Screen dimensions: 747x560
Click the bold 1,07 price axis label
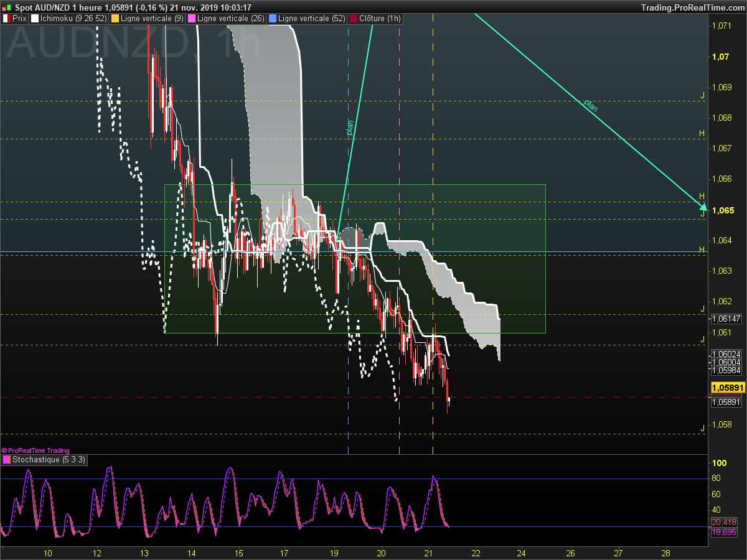[720, 57]
